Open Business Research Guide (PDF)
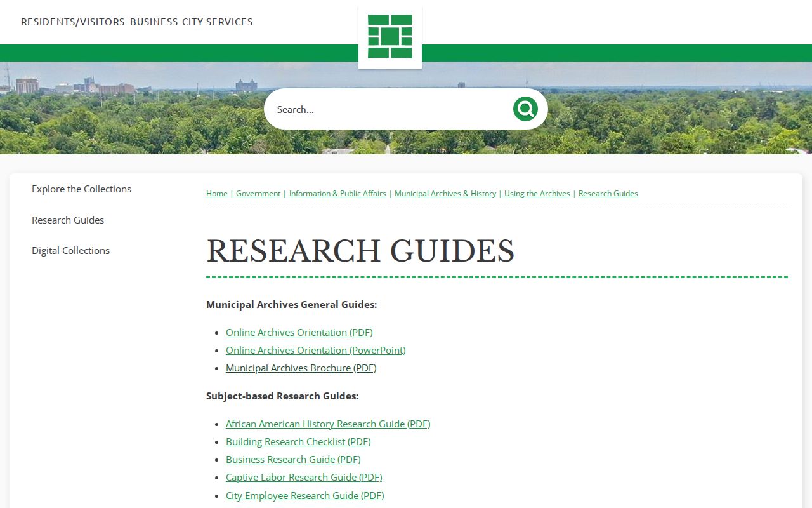This screenshot has height=508, width=812. click(x=293, y=460)
